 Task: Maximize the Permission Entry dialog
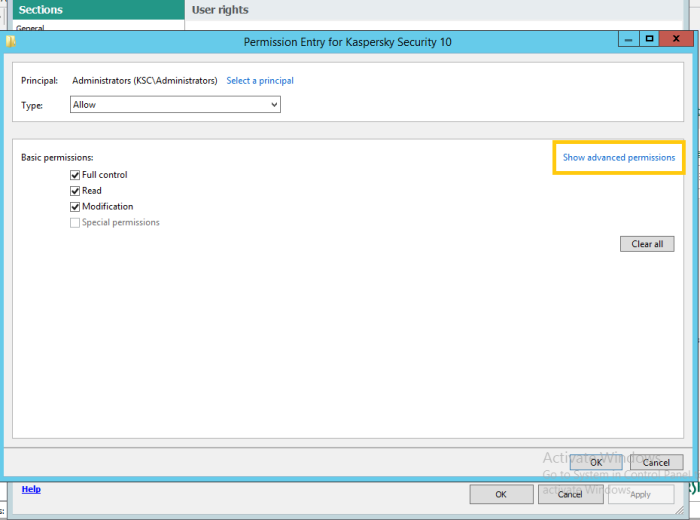pyautogui.click(x=649, y=39)
